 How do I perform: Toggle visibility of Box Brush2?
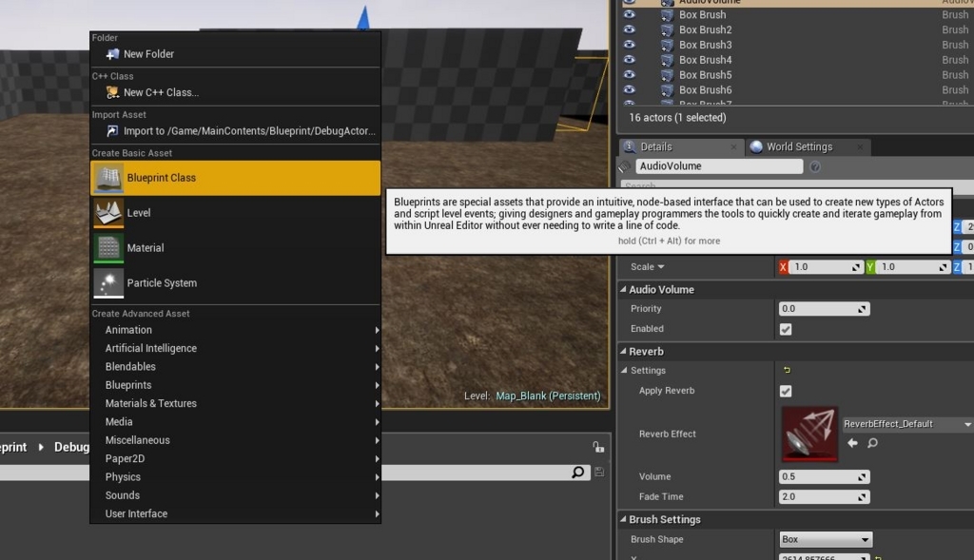point(630,29)
